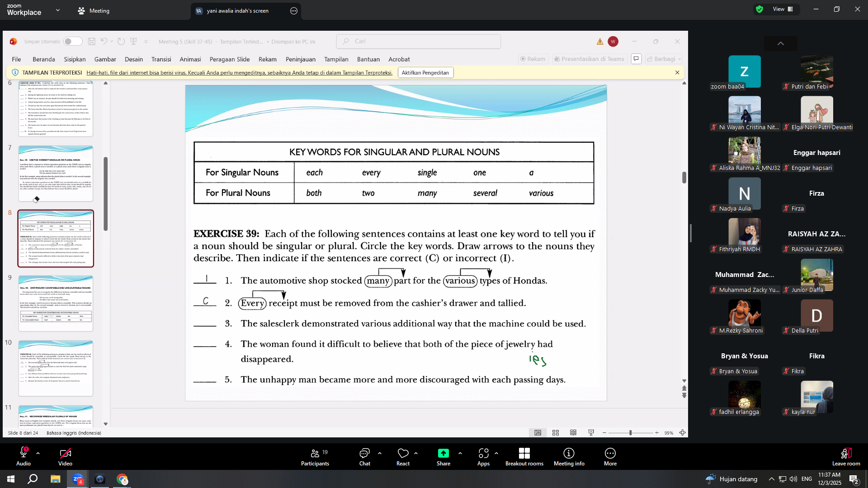Open the File menu
This screenshot has width=868, height=488.
[x=16, y=59]
